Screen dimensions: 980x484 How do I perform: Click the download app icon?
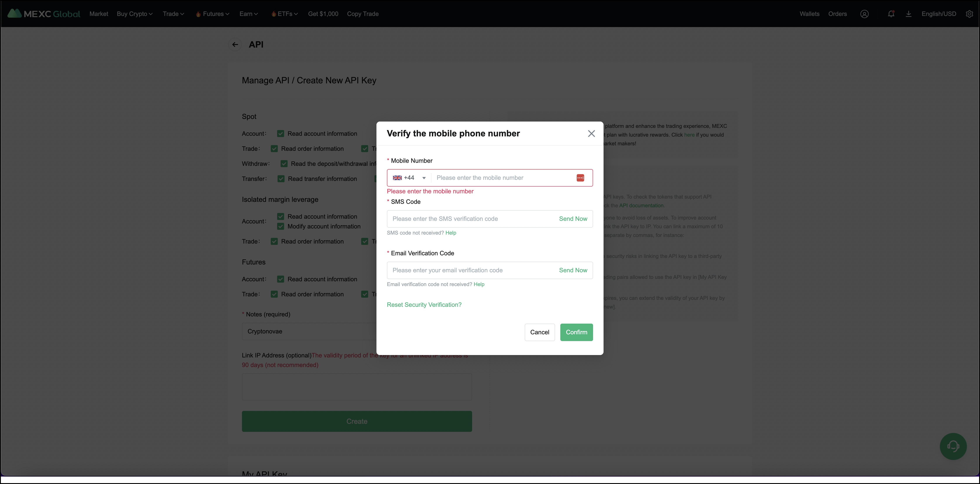tap(908, 14)
